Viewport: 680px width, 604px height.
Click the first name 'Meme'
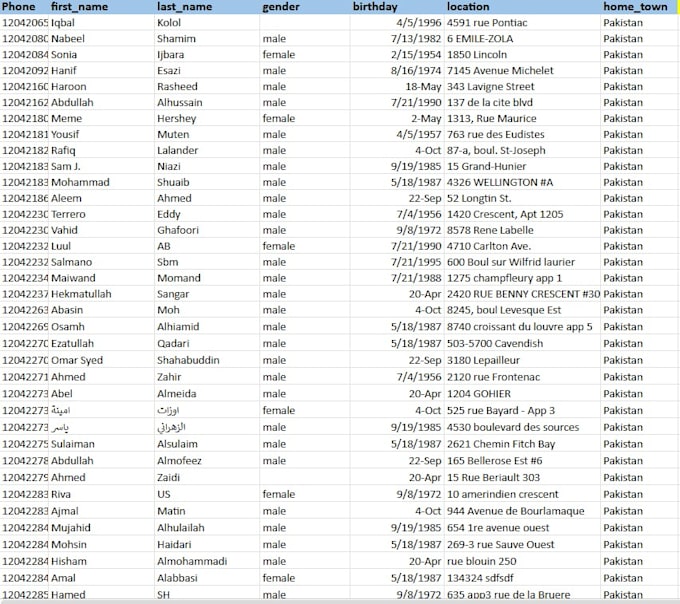(x=66, y=118)
